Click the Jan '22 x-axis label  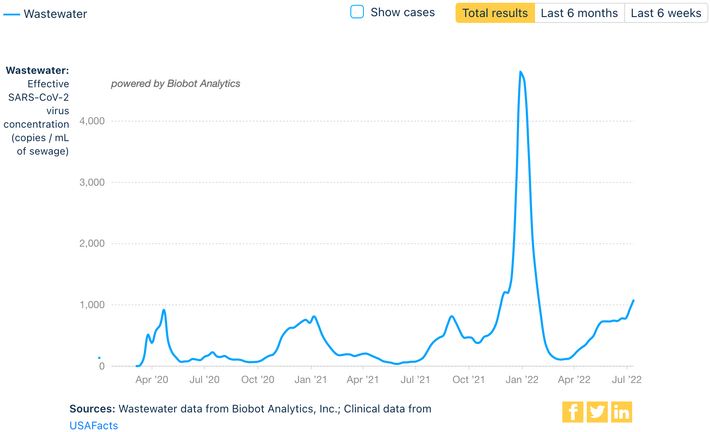(522, 380)
